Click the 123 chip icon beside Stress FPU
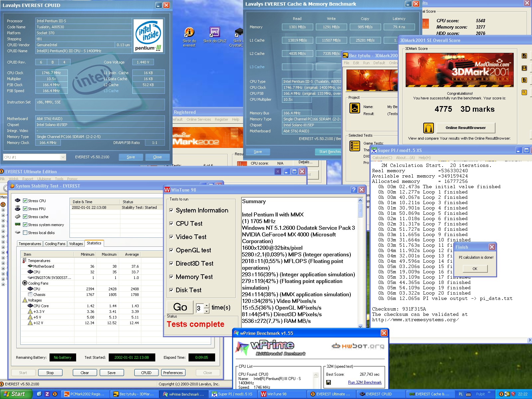 [x=18, y=208]
